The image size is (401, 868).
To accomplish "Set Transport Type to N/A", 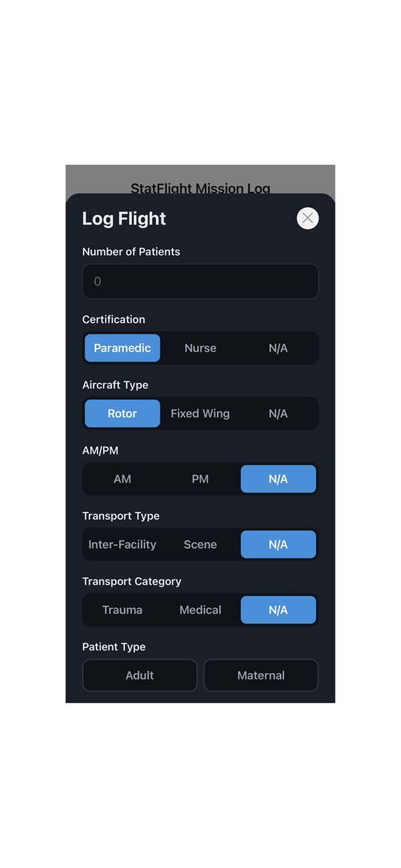I will pos(278,545).
